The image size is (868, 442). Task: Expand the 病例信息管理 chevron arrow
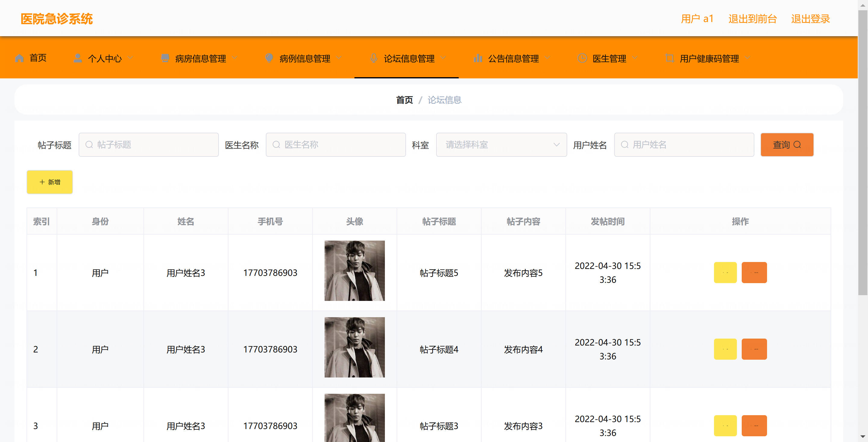339,58
